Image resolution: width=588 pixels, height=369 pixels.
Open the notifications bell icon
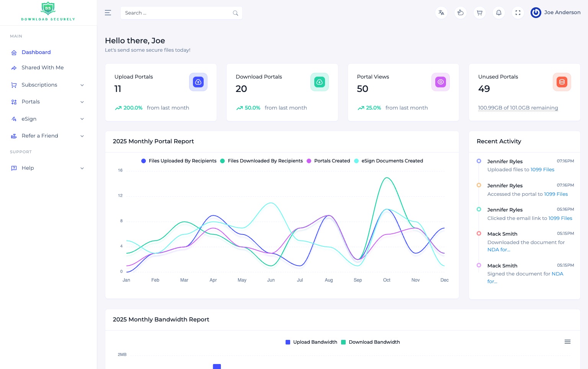coord(498,13)
